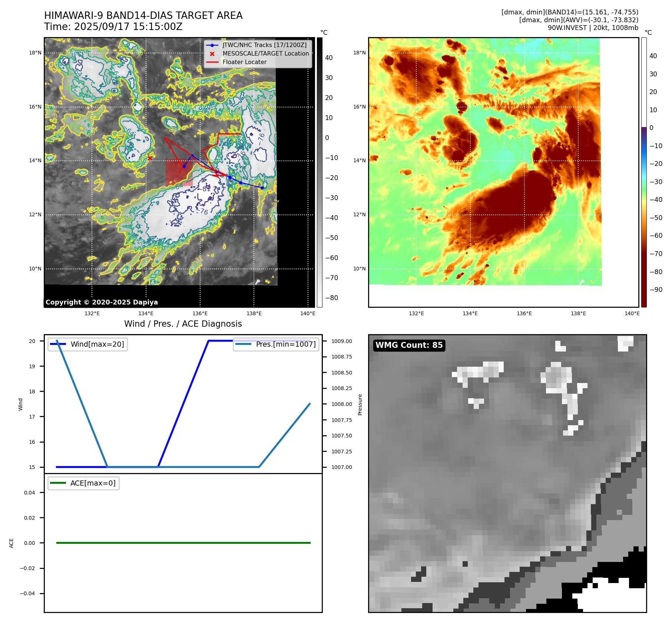Click the 10°N latitude label of the color map

click(359, 269)
